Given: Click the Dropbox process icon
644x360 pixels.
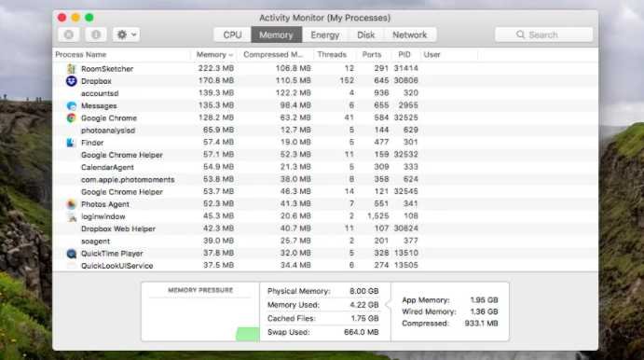Looking at the screenshot, I should coord(71,81).
